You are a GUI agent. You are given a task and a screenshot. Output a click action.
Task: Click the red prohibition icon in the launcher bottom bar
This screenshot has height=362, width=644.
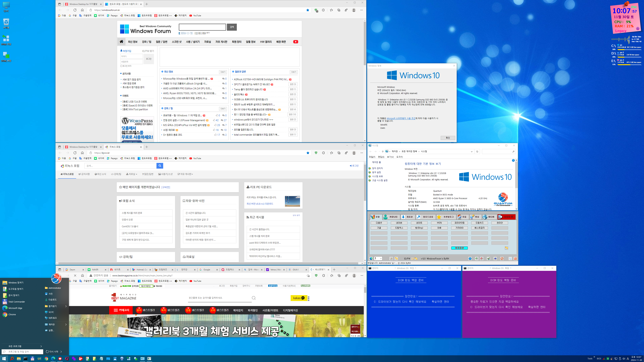pos(502,259)
